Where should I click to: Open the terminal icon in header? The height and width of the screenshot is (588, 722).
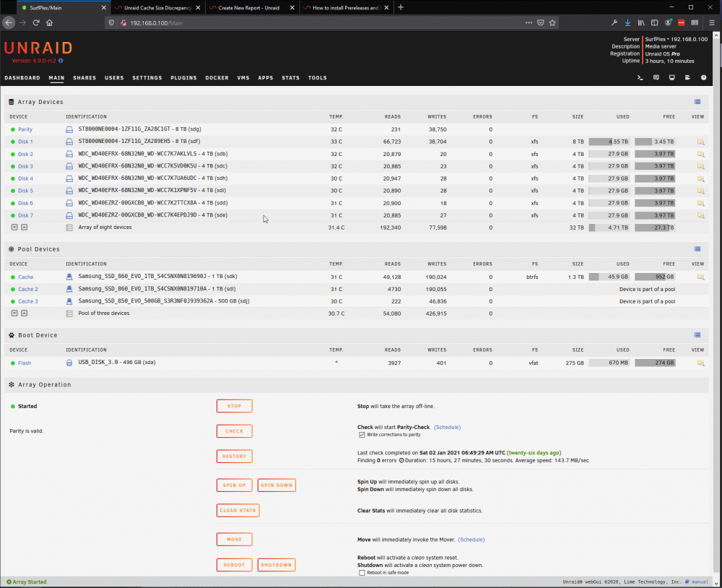point(640,78)
